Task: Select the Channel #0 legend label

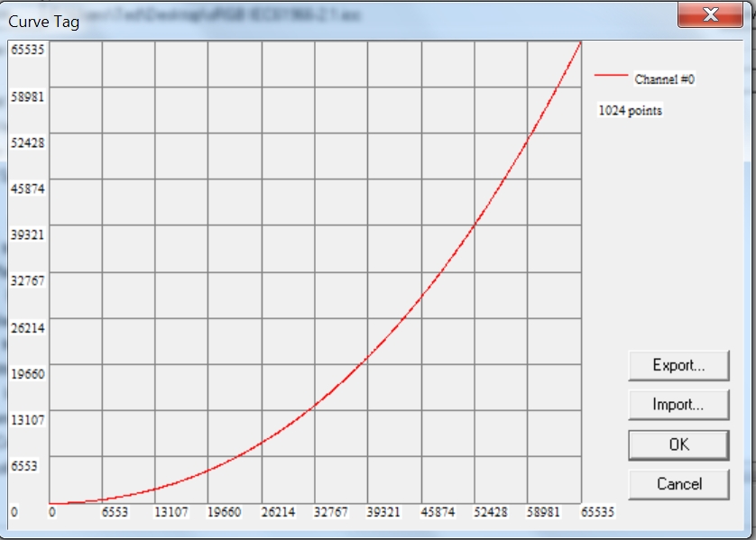Action: [664, 79]
